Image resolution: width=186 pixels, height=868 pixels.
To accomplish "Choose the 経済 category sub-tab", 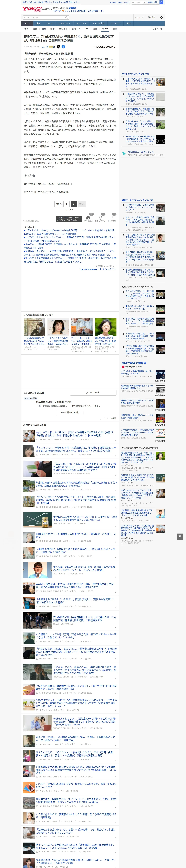I will pyautogui.click(x=52, y=29).
